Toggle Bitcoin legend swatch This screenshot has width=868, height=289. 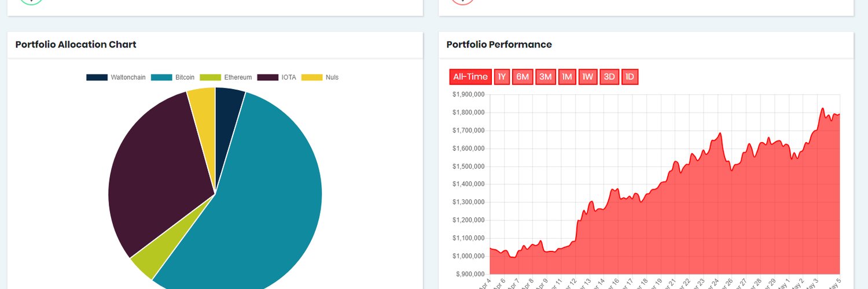161,77
